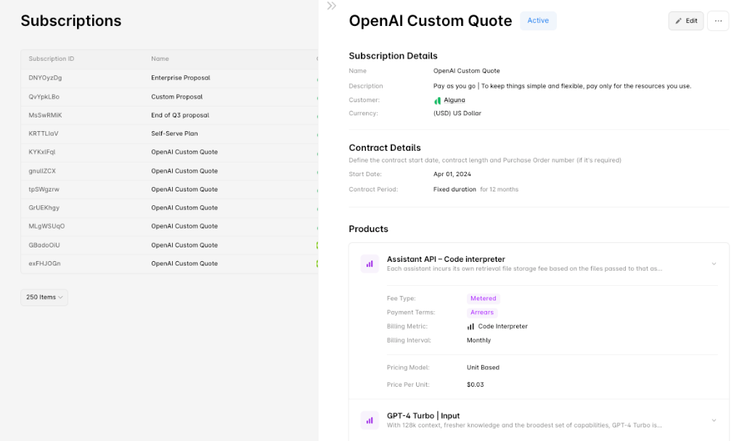Screen dimensions: 750x441
Task: Collapse the detail panel with double-chevron icon
Action: (x=331, y=6)
